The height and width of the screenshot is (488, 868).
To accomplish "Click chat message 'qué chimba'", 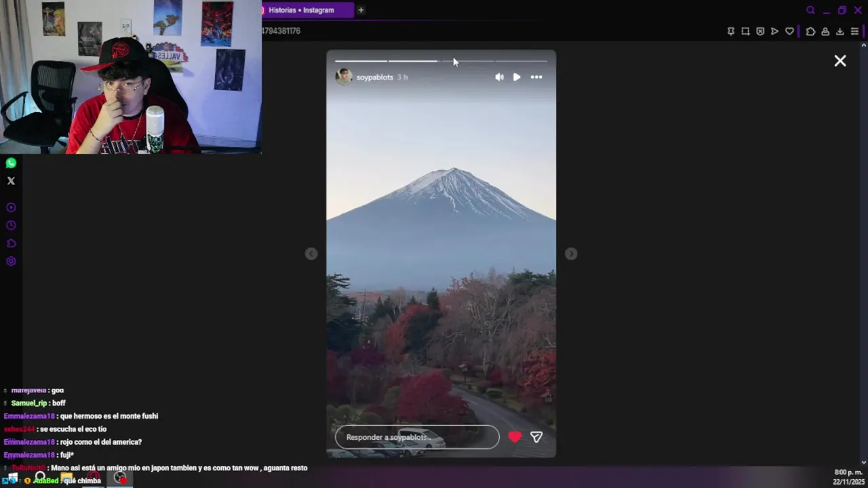I will click(x=82, y=481).
